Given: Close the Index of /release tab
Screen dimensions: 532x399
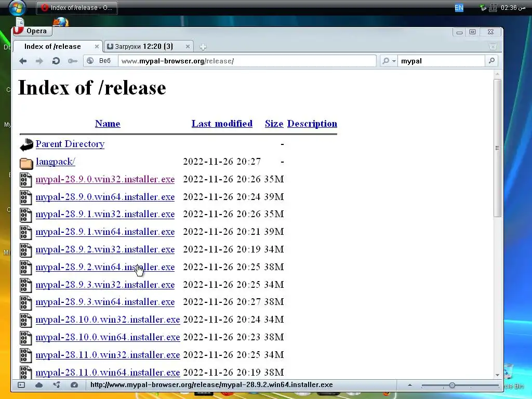Looking at the screenshot, I should pos(97,46).
